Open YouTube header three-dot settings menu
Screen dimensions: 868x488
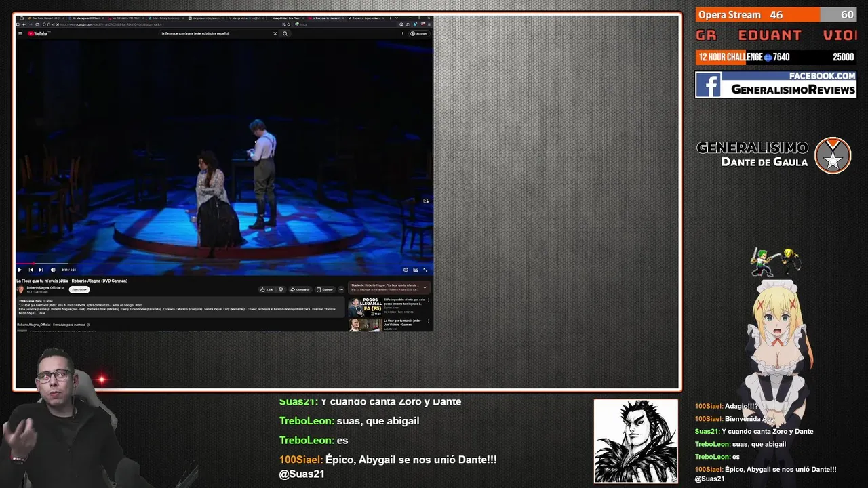click(403, 33)
